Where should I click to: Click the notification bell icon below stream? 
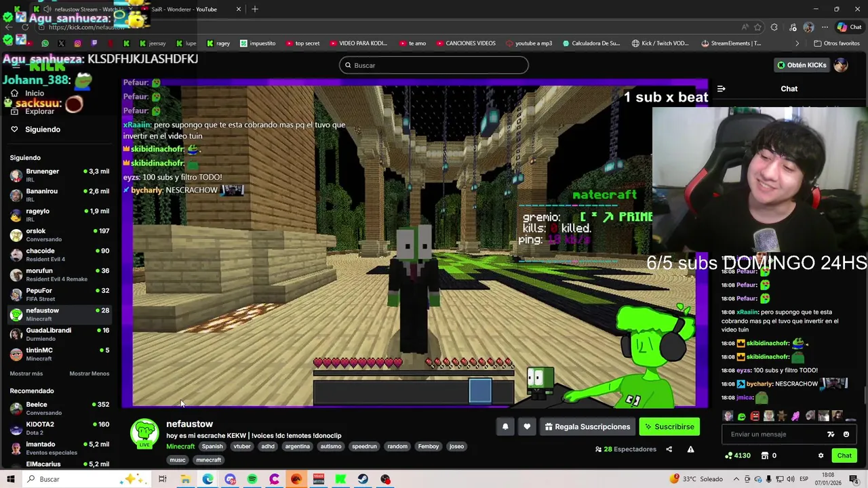tap(505, 427)
